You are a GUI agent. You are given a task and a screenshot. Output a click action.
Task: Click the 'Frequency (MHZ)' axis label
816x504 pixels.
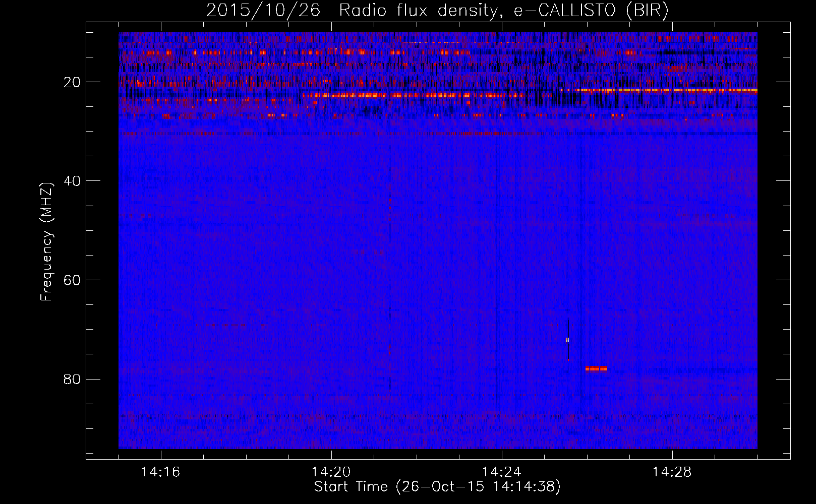[x=46, y=242]
